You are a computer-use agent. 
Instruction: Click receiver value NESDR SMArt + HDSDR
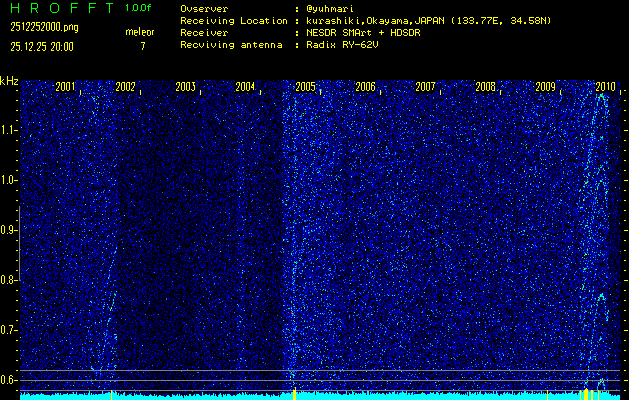pos(363,33)
